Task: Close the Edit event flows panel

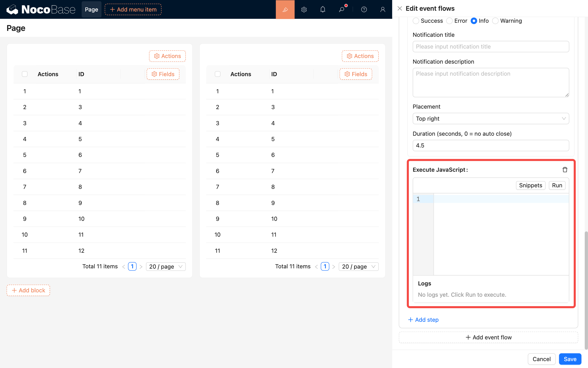Action: [400, 8]
